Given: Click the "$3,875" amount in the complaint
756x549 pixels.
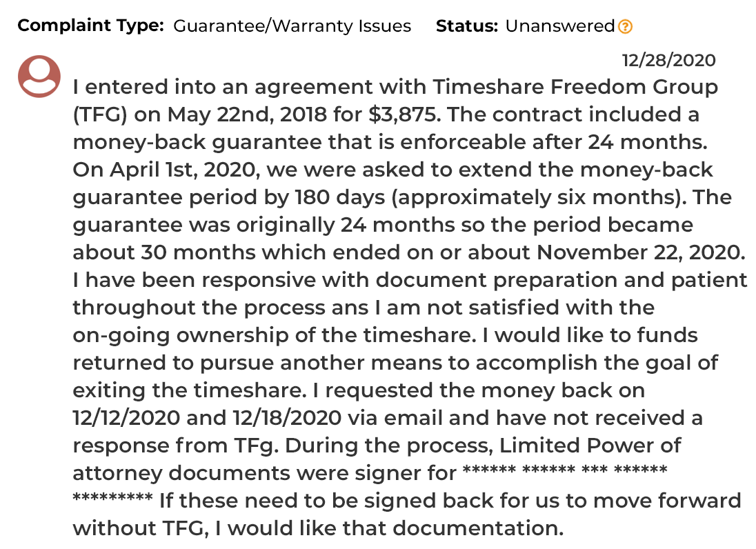Looking at the screenshot, I should (x=404, y=114).
